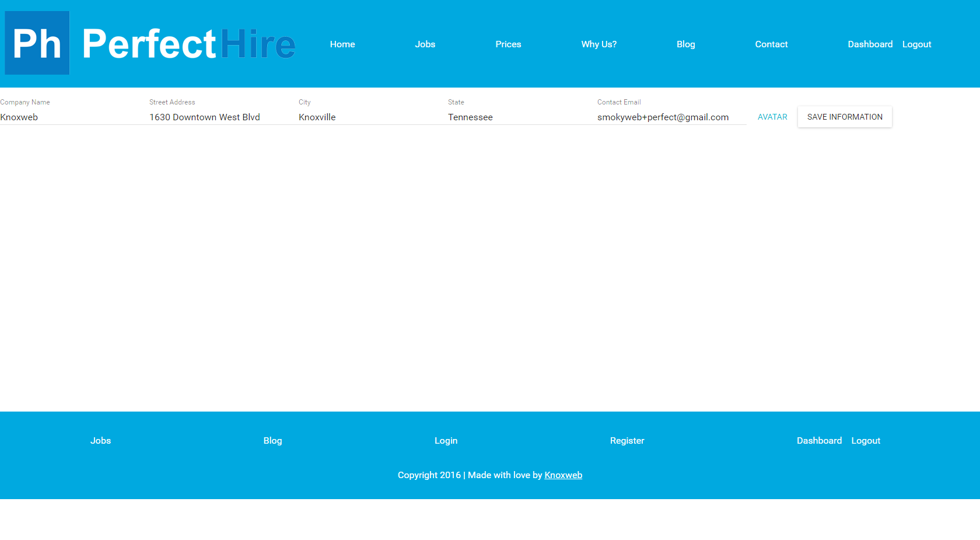The width and height of the screenshot is (980, 540).
Task: Follow the Knoxweb credit link
Action: point(563,475)
